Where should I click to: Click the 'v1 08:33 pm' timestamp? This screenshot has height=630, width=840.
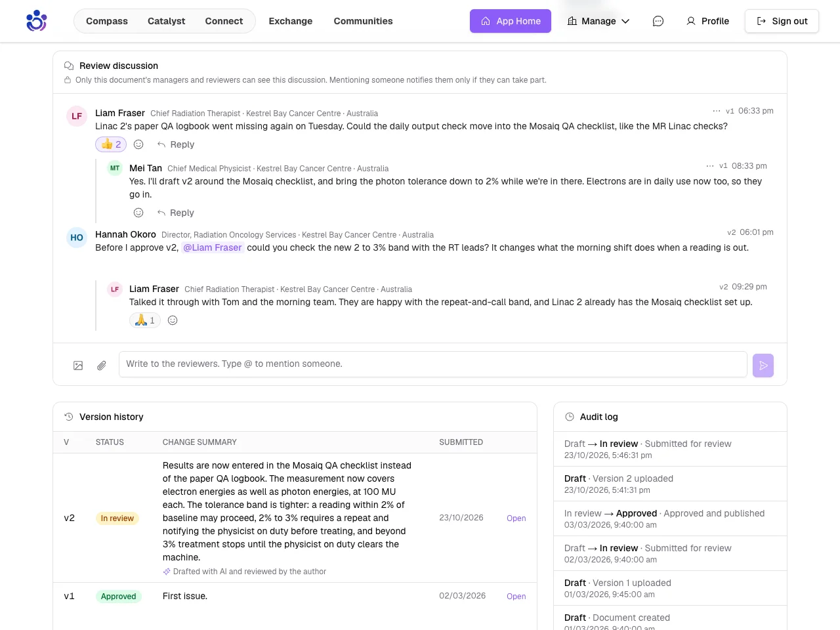[743, 166]
